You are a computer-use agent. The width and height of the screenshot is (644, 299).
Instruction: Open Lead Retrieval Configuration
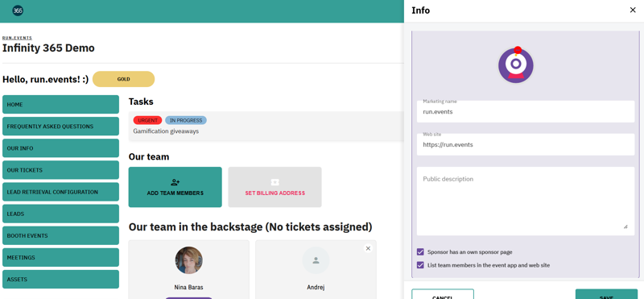click(61, 192)
